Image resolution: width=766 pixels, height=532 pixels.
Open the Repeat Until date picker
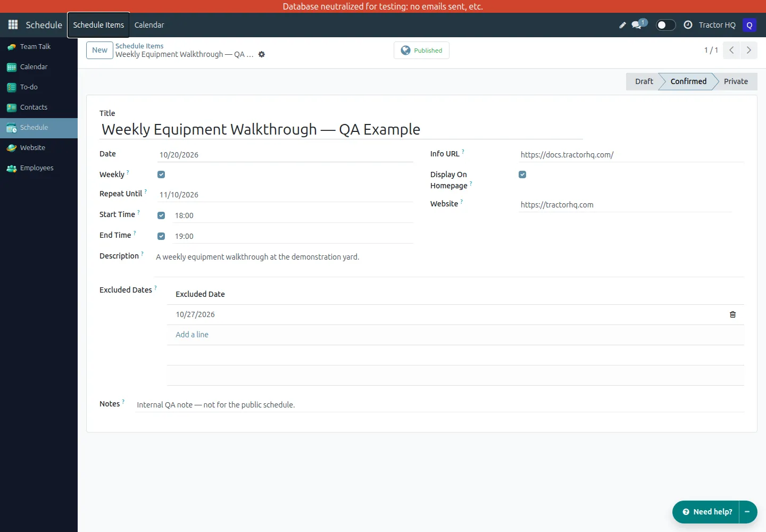(x=286, y=195)
